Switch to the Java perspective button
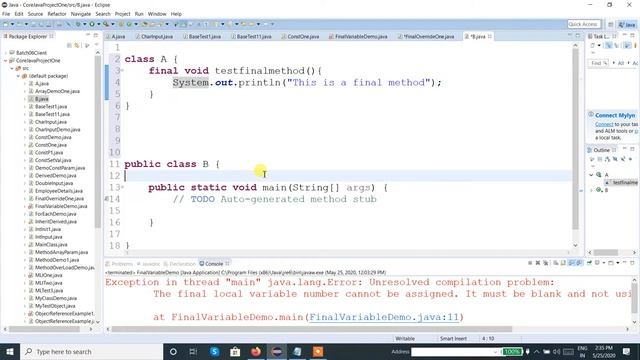This screenshot has height=360, width=640. coord(627,24)
